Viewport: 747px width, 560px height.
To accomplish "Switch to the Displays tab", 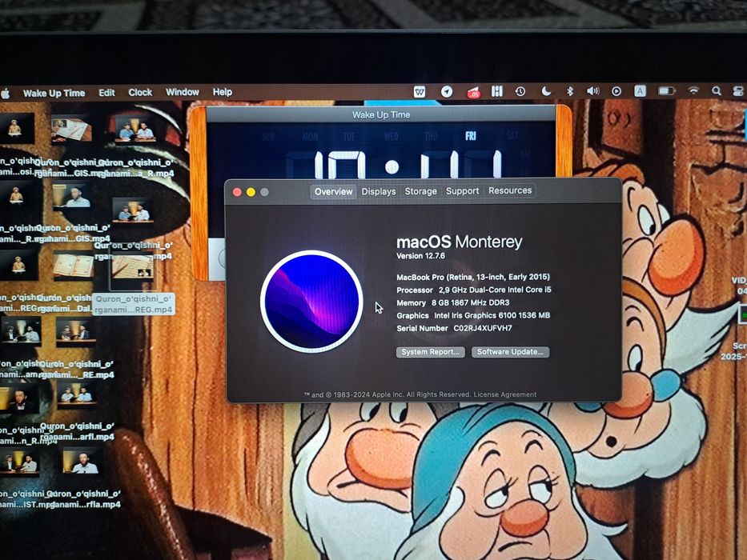I will (x=378, y=191).
